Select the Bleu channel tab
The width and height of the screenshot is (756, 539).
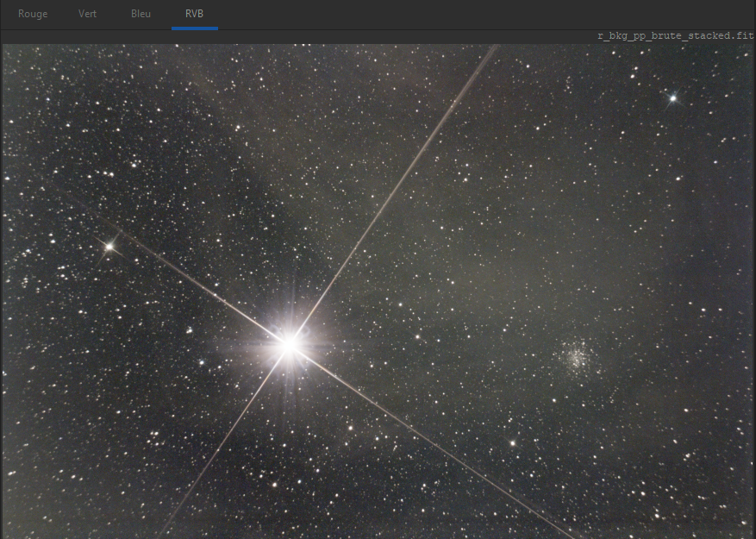(141, 14)
